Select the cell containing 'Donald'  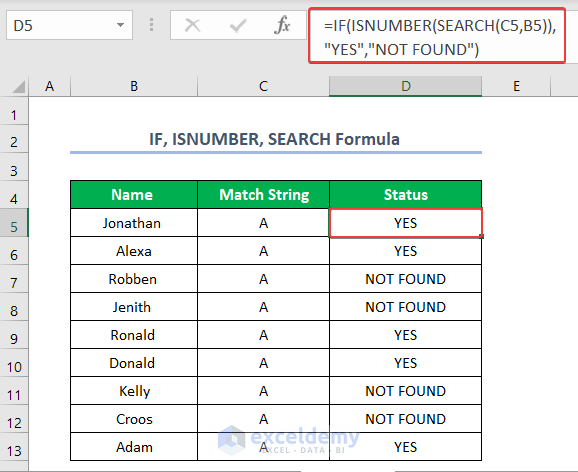[134, 363]
